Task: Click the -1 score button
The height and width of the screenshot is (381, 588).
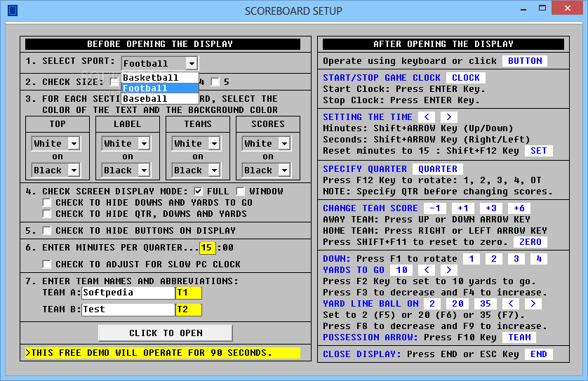Action: tap(435, 208)
